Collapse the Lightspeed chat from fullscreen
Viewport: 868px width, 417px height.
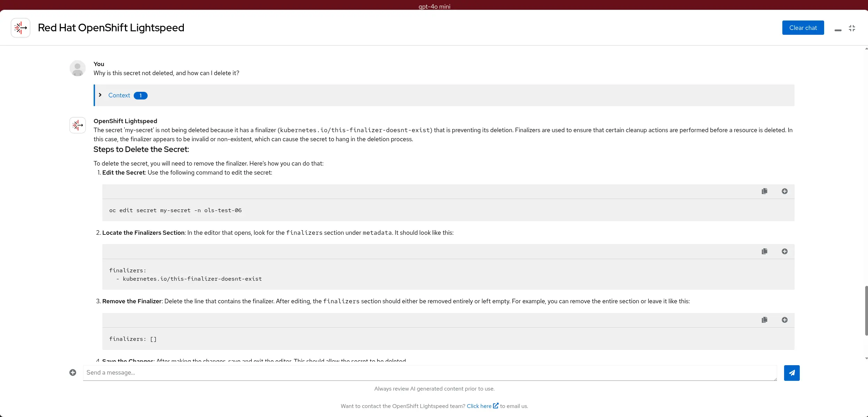coord(852,28)
